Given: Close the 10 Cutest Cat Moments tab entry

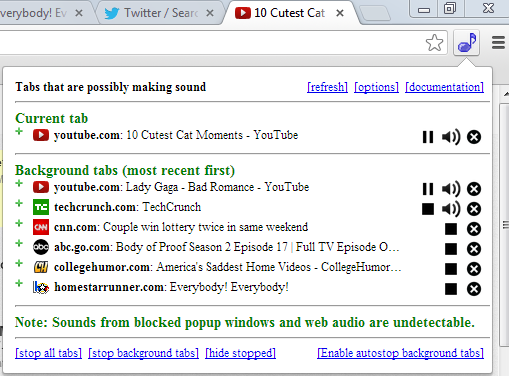Looking at the screenshot, I should pos(474,137).
